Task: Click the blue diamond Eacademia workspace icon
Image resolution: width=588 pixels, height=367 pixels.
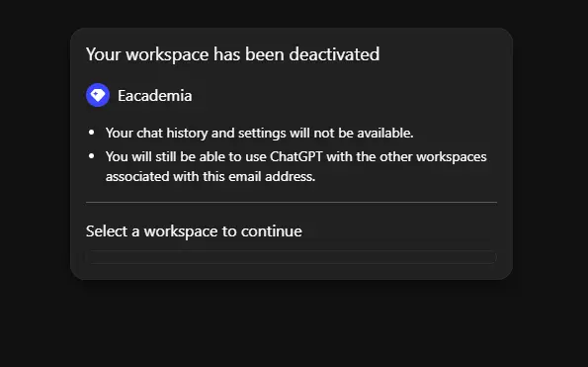Action: pos(98,95)
